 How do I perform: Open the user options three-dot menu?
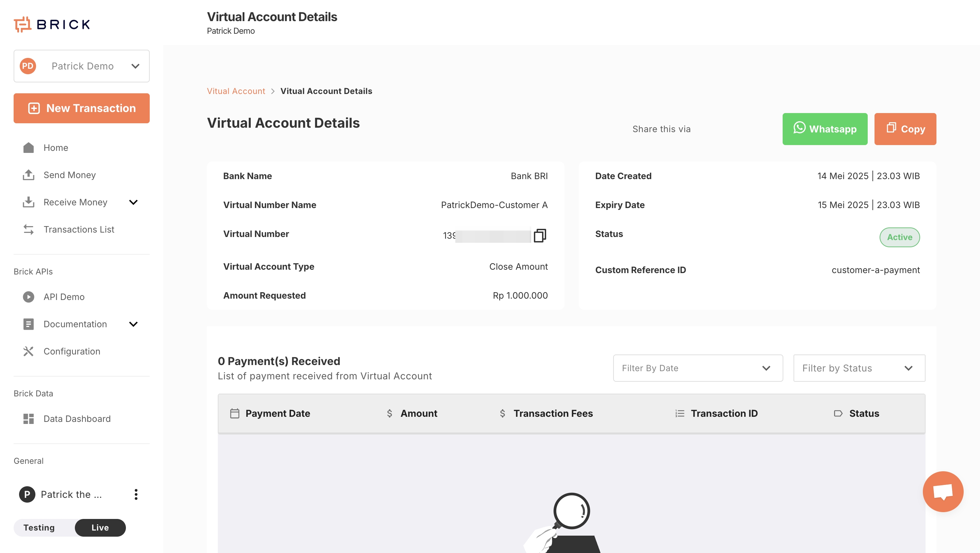coord(136,494)
